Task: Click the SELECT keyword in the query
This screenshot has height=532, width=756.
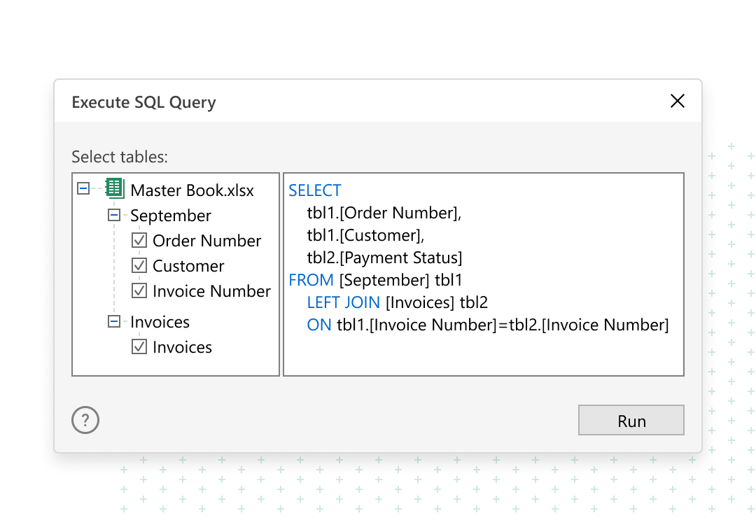Action: click(x=314, y=190)
